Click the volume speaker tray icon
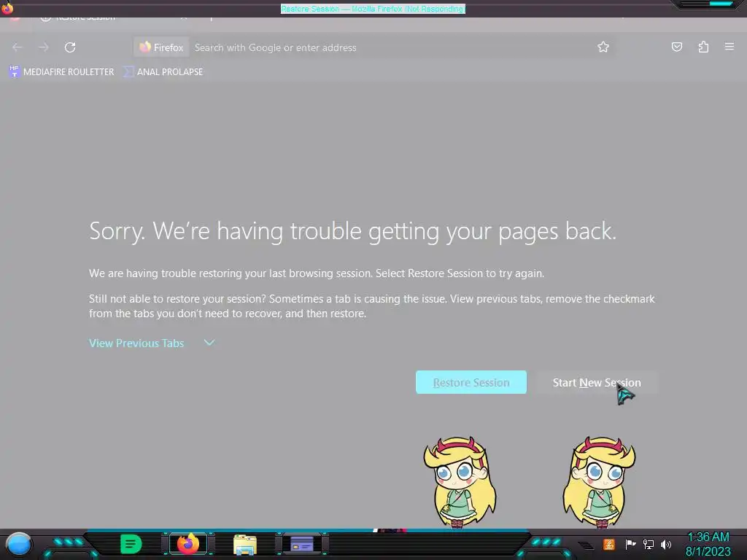747x560 pixels. coord(665,544)
